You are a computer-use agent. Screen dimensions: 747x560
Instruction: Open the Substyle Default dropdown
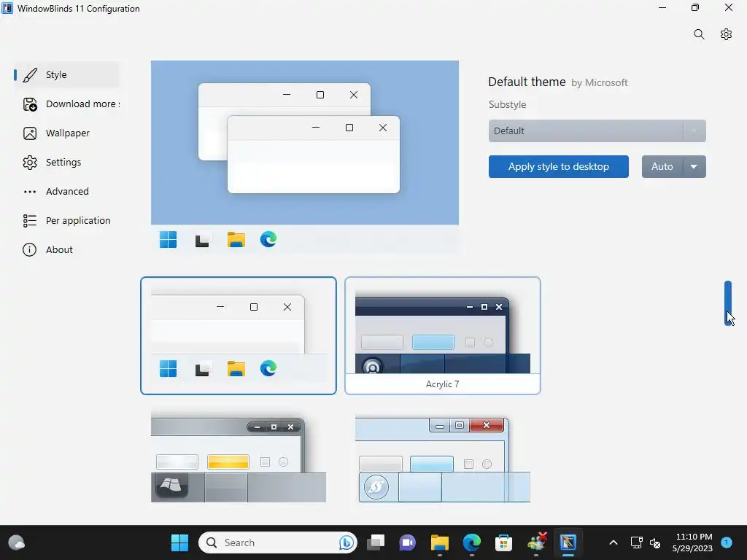point(597,131)
